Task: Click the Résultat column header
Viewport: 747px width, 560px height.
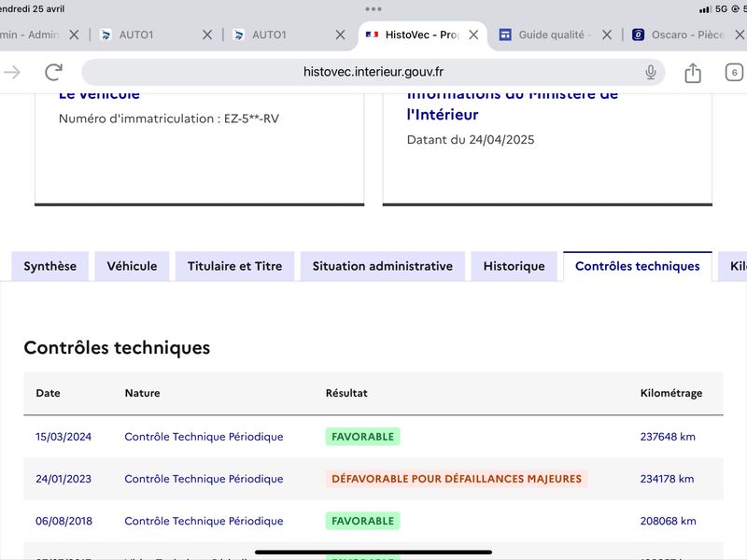Action: (346, 393)
